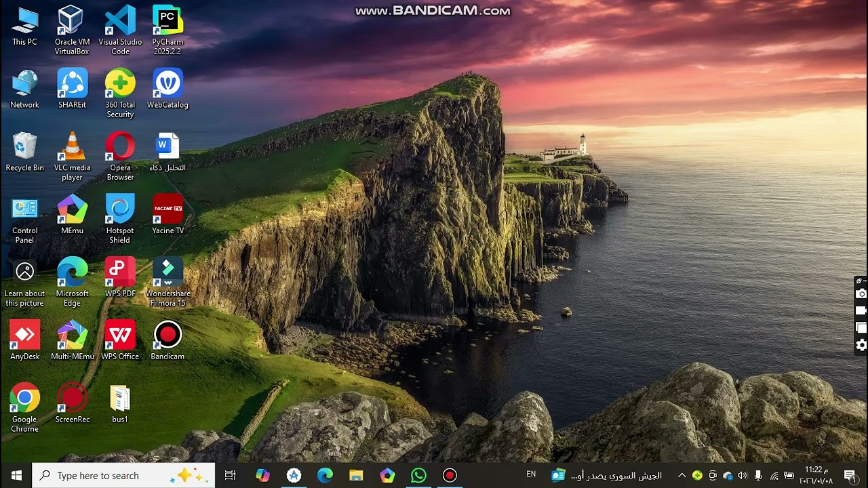Screen dimensions: 868x488
Task: Select the Arabic-named Word document icon
Action: tap(167, 152)
